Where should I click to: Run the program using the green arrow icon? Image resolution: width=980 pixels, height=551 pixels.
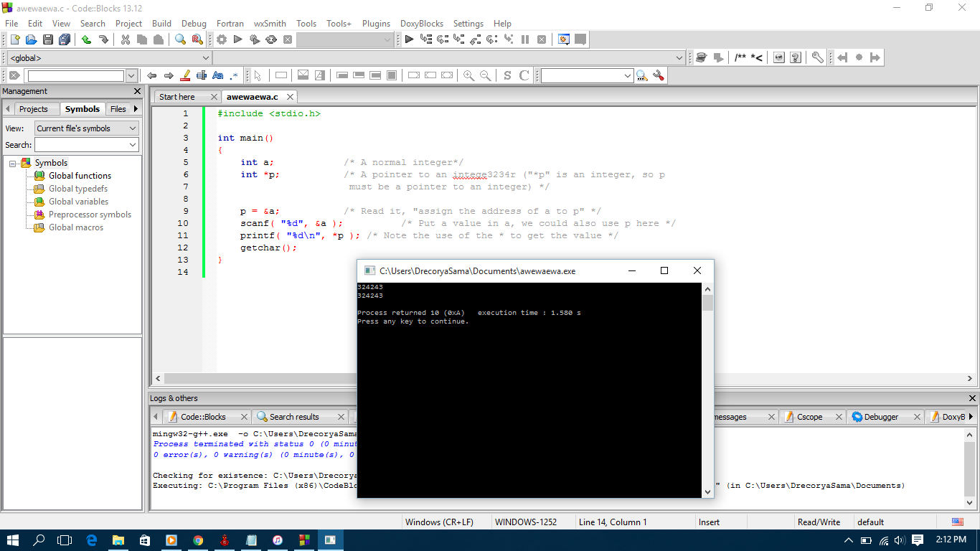pyautogui.click(x=237, y=39)
